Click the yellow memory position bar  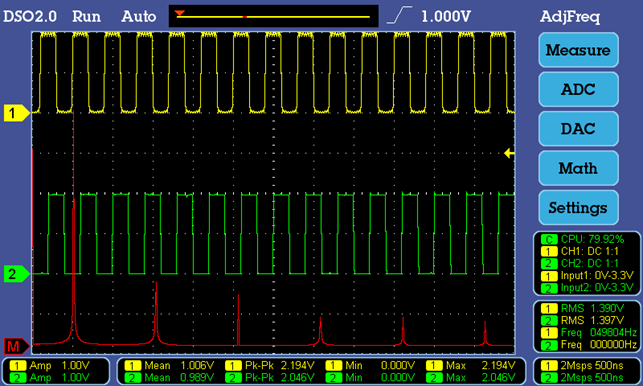273,17
